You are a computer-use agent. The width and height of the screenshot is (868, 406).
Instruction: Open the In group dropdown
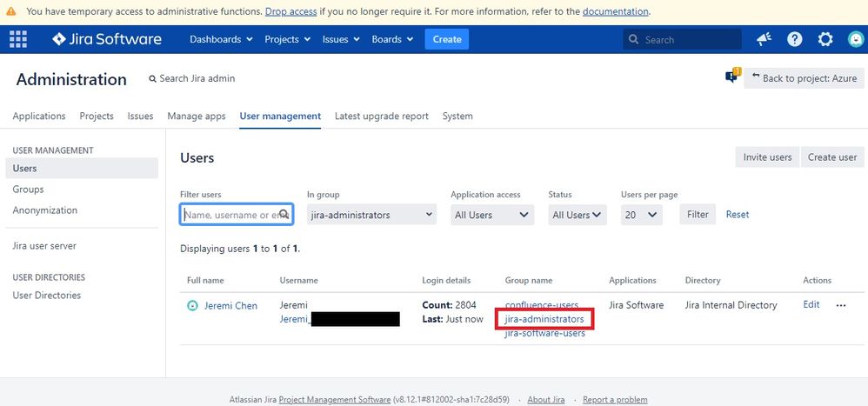pos(371,215)
